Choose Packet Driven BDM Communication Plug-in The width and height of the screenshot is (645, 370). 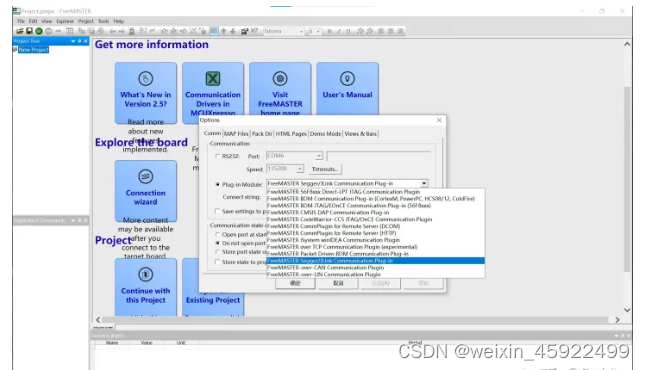(x=376, y=254)
